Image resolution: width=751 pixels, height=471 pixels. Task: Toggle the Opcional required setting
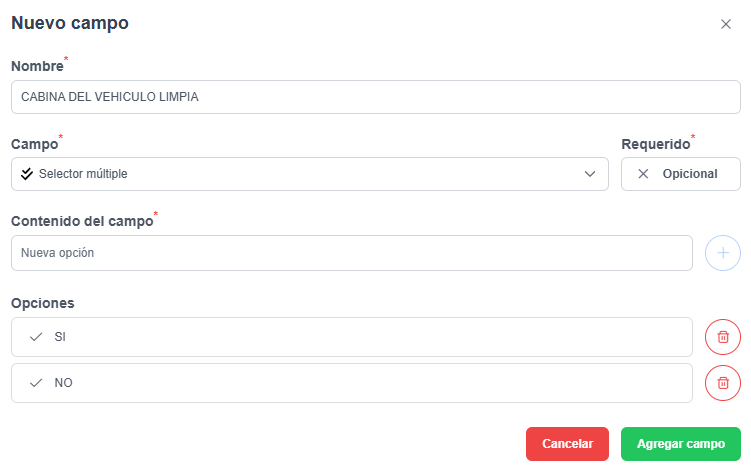tap(681, 174)
